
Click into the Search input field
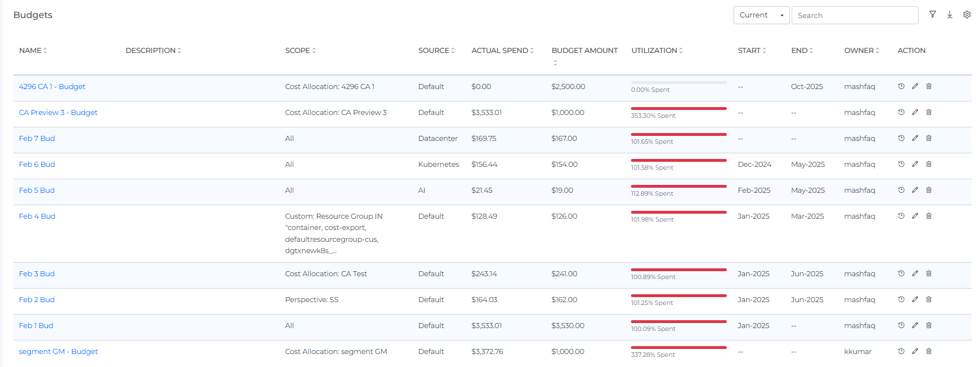[x=854, y=15]
